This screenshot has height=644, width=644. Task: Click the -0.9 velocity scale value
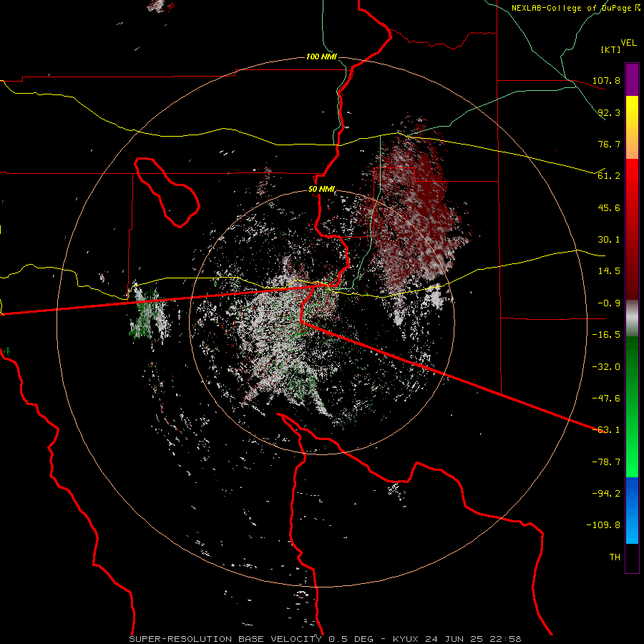coord(609,303)
